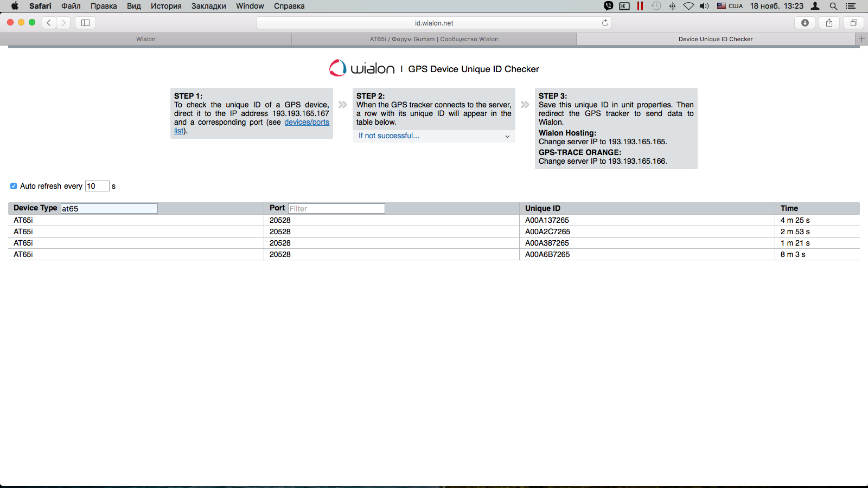The width and height of the screenshot is (868, 488).
Task: Open a new tab with the plus icon
Action: pyautogui.click(x=861, y=39)
